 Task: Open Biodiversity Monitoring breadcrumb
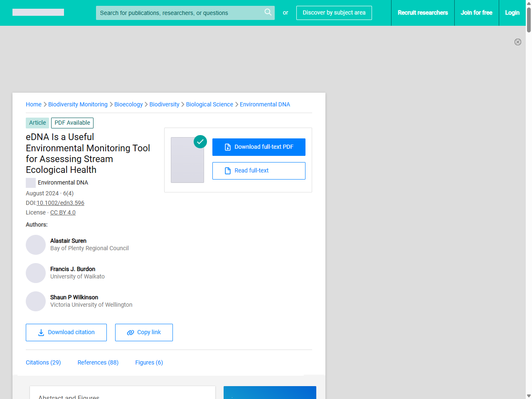78,104
